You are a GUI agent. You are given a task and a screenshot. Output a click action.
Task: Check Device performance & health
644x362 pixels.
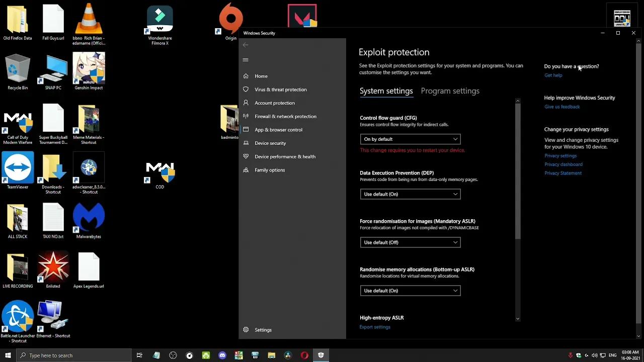(285, 156)
